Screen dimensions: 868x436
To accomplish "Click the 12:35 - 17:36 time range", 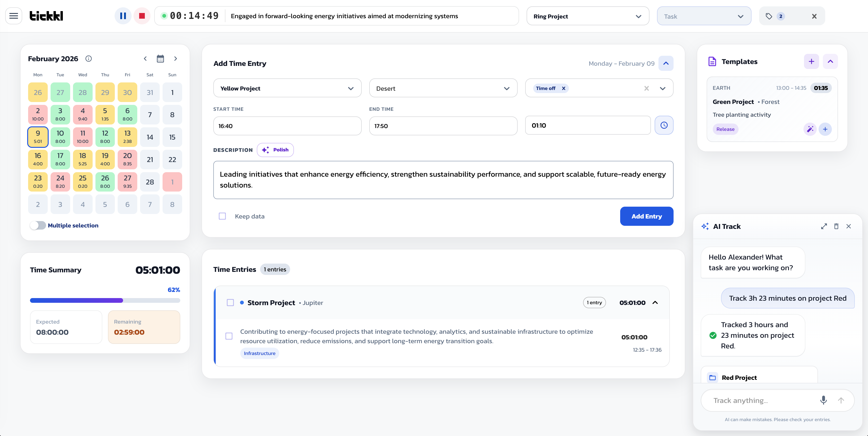I will [x=647, y=350].
